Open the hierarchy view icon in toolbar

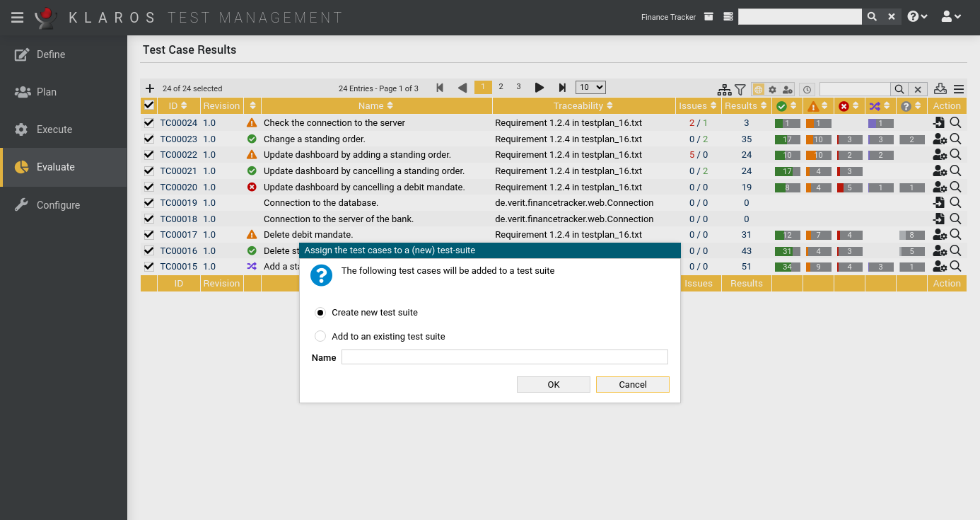point(724,89)
